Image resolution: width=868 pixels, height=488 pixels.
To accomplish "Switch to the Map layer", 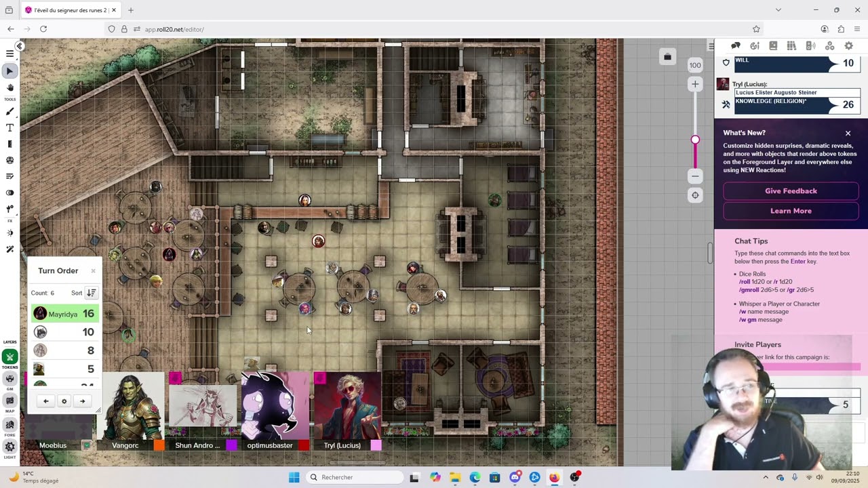I will point(9,401).
